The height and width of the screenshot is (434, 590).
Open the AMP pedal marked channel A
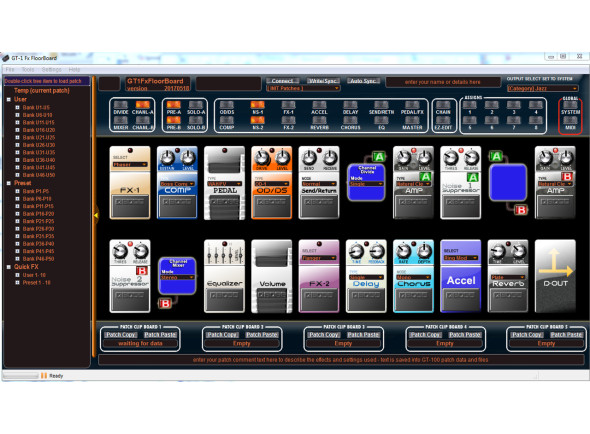click(413, 183)
